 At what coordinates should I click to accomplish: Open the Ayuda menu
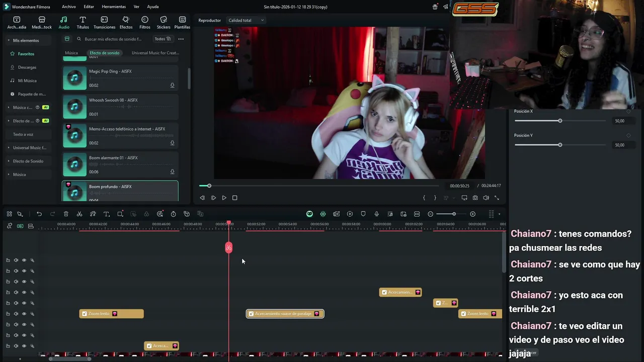tap(153, 7)
